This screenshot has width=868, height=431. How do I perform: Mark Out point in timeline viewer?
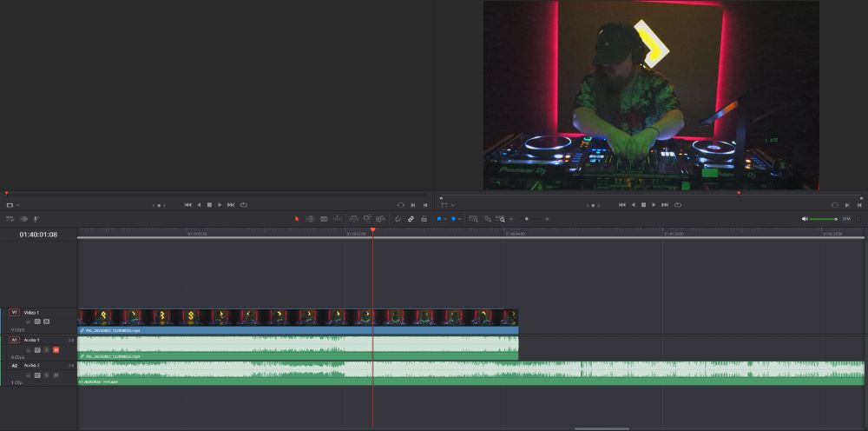[x=859, y=205]
